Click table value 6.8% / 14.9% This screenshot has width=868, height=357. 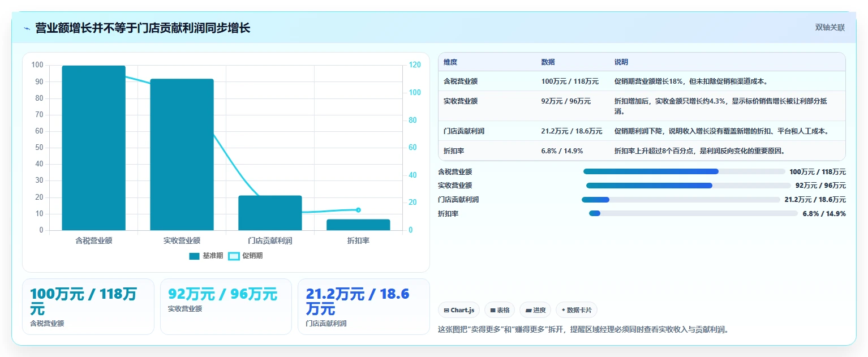tap(562, 151)
